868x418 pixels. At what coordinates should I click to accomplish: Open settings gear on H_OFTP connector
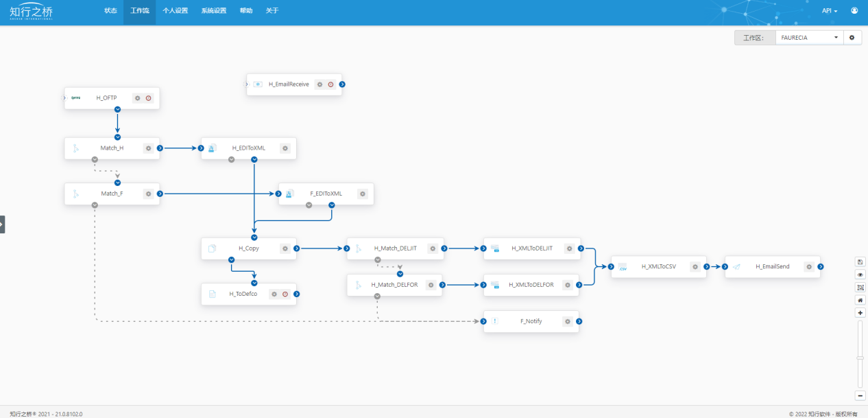137,98
